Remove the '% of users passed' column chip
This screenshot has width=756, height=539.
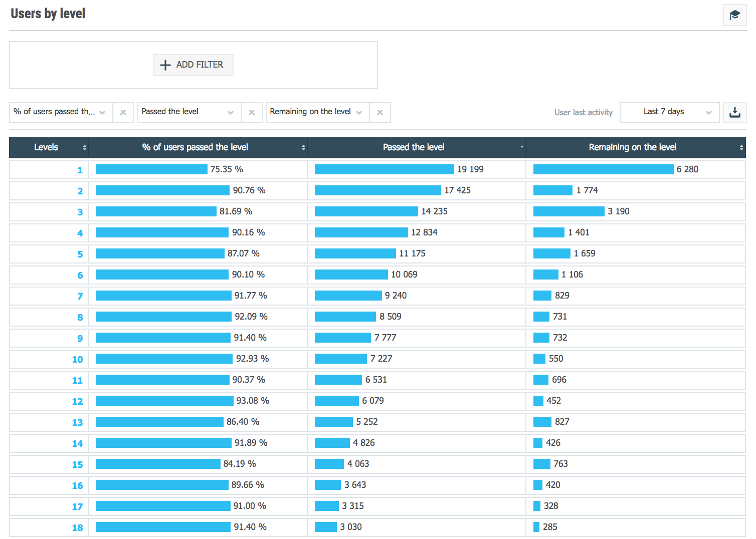(123, 113)
